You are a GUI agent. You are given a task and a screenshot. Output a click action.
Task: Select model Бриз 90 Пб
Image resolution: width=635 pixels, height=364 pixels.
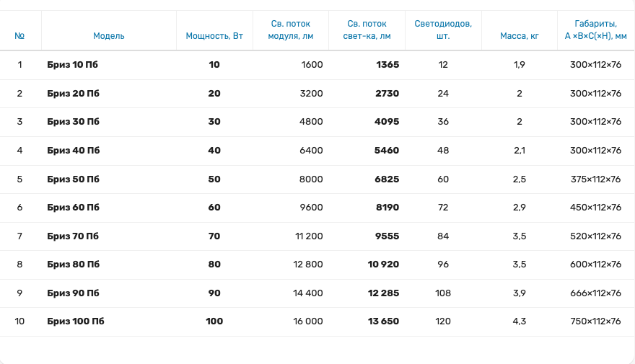73,293
